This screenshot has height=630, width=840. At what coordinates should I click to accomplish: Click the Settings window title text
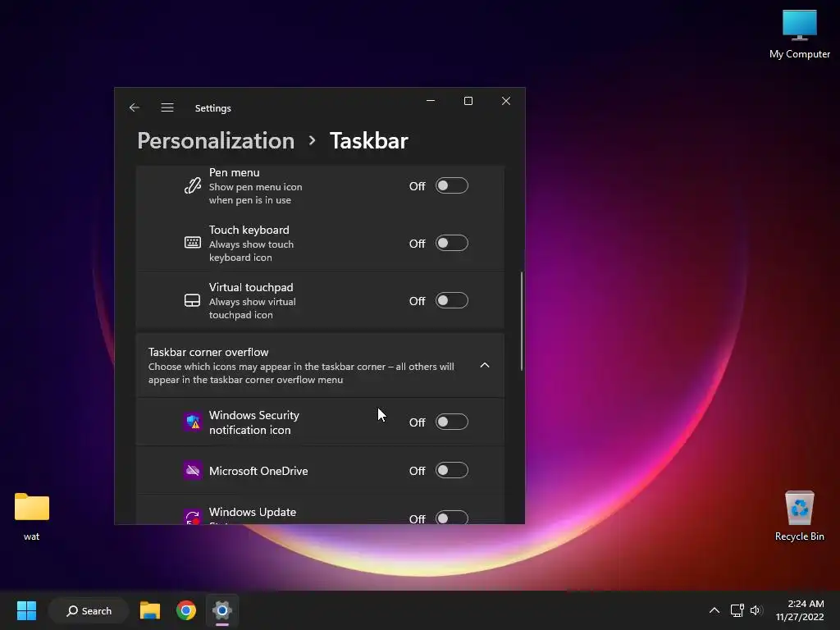(212, 108)
